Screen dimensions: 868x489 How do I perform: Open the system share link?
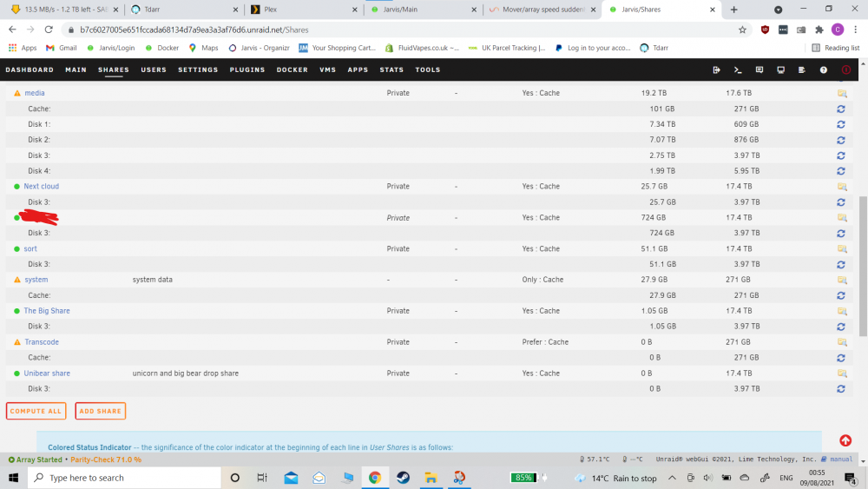pos(36,280)
